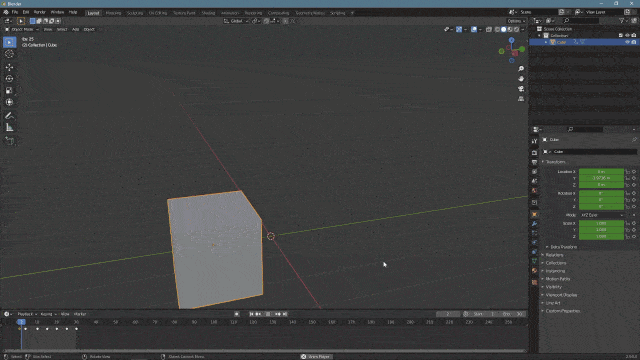Screen dimensions: 640x360
Task: Open the Modifiers properties wrench tab
Action: coord(534,224)
